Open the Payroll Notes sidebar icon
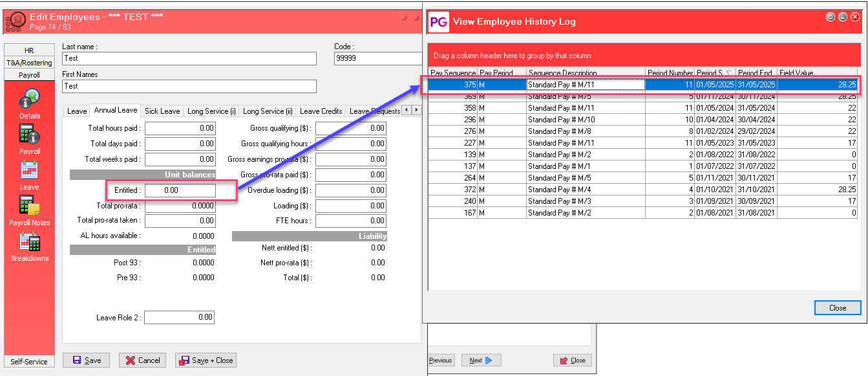The height and width of the screenshot is (376, 868). tap(30, 205)
